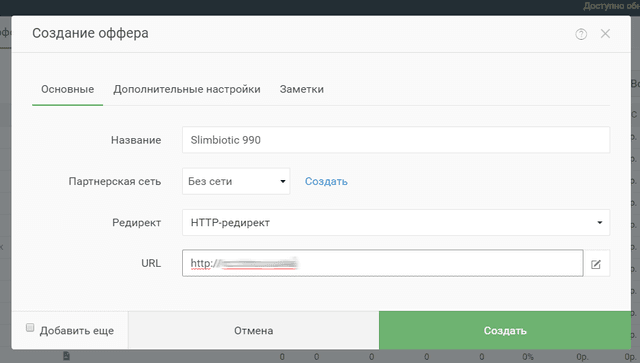Open the URL editor pencil icon
This screenshot has height=363, width=640.
point(596,264)
